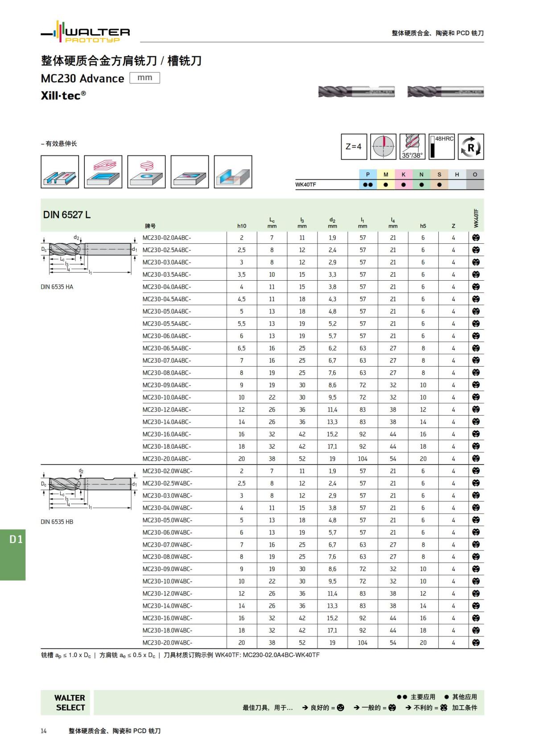The height and width of the screenshot is (756, 535).
Task: Click the page number 14
Action: [x=44, y=731]
